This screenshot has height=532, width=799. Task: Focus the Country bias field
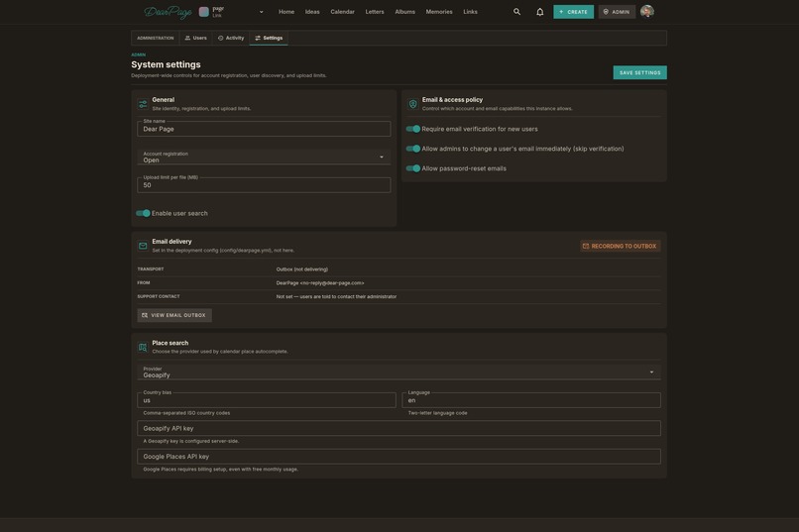pos(267,400)
